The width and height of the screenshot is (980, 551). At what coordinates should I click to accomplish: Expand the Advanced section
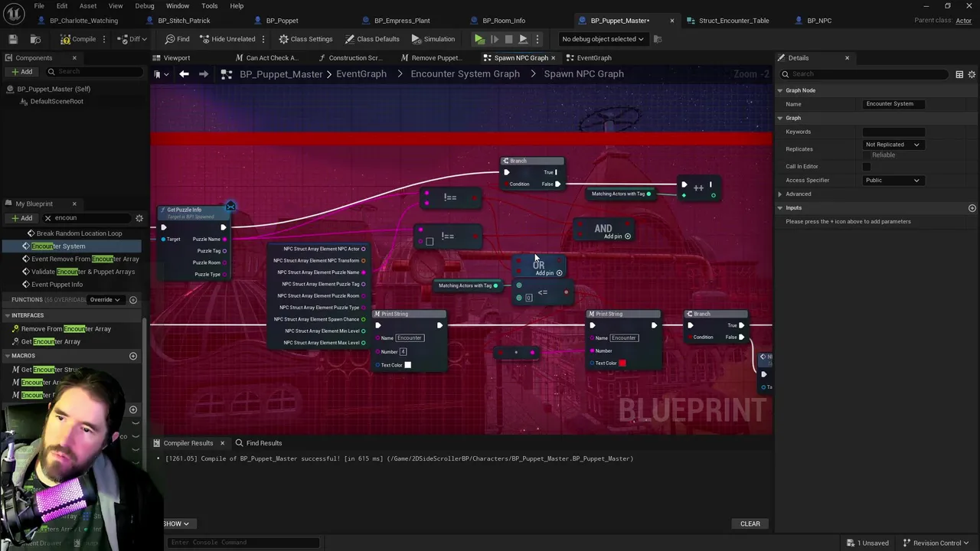click(780, 194)
